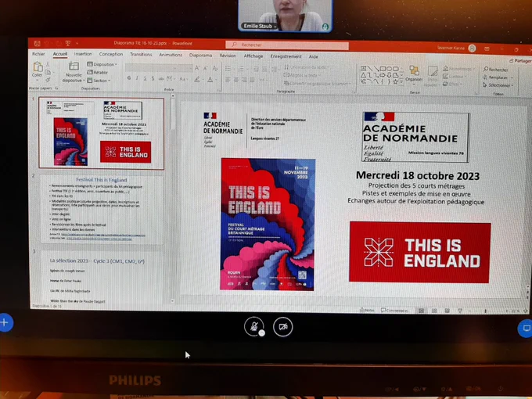Click the scissors Cut icon
Screen dimensions: 532x399
coord(48,64)
